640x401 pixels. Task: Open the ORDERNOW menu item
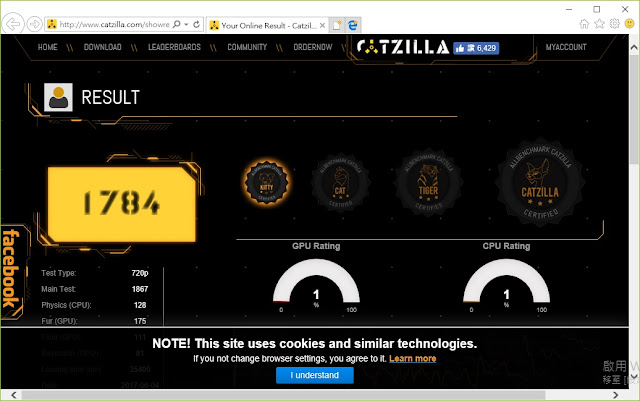tap(313, 47)
